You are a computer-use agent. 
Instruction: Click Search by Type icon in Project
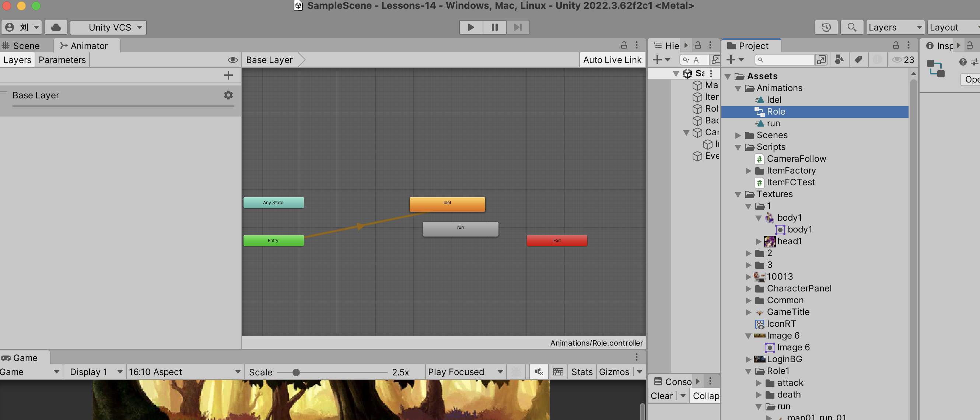point(839,60)
